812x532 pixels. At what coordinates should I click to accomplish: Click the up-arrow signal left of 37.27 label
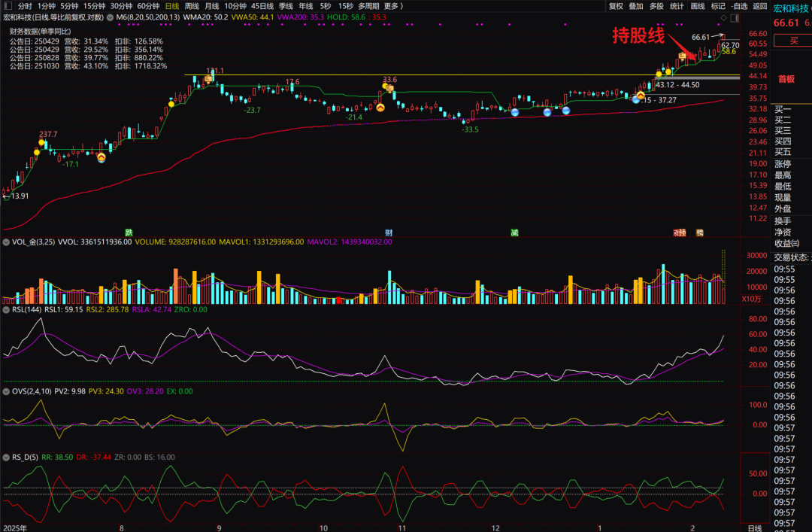tap(641, 96)
